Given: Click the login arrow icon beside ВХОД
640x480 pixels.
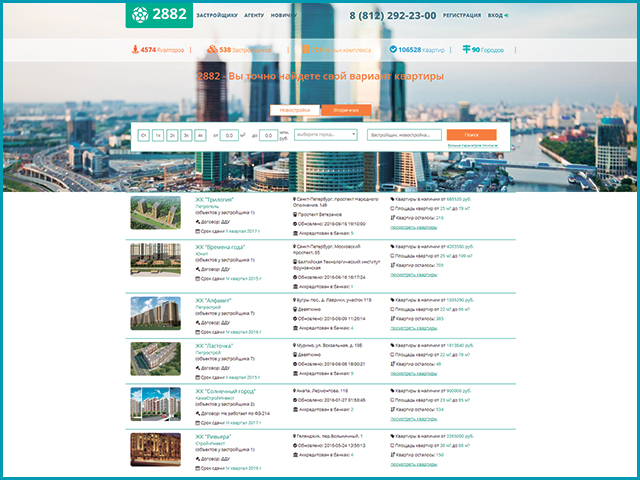Looking at the screenshot, I should pos(507,16).
